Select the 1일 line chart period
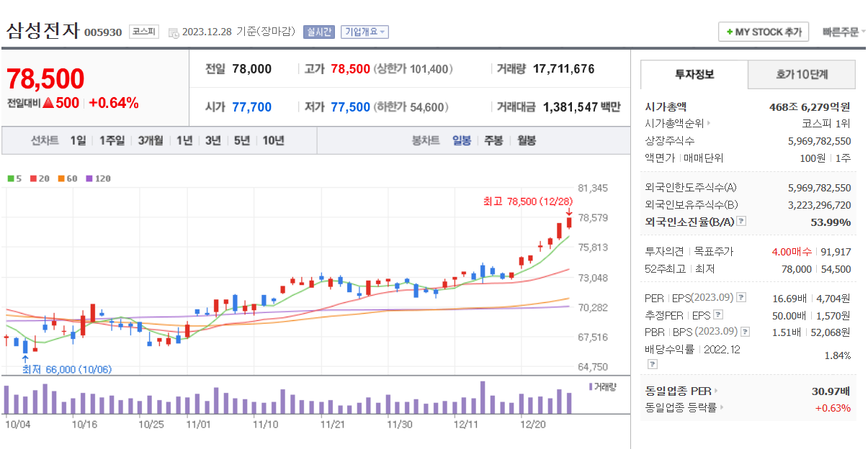This screenshot has width=868, height=449. point(78,140)
